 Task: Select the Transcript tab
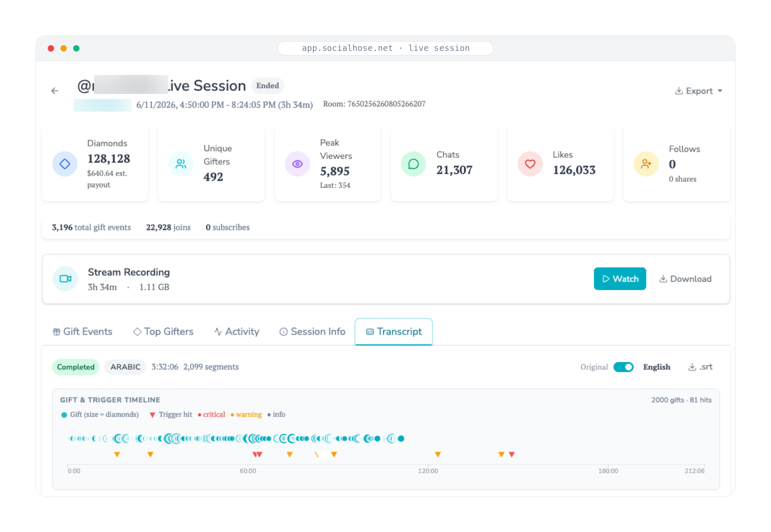tap(394, 331)
